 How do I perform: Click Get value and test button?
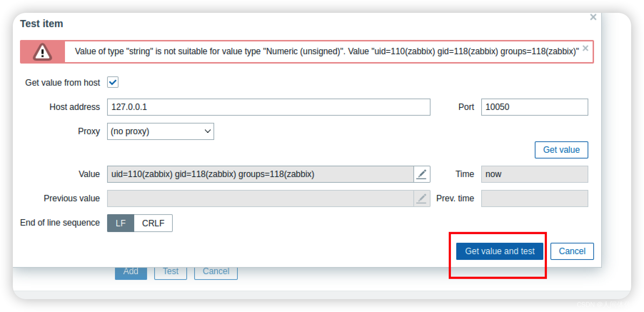tap(500, 251)
